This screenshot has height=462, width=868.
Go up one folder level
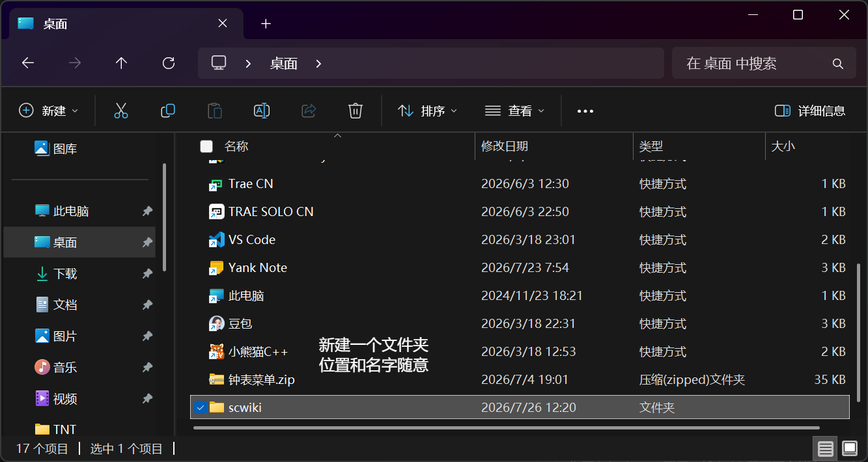coord(121,63)
